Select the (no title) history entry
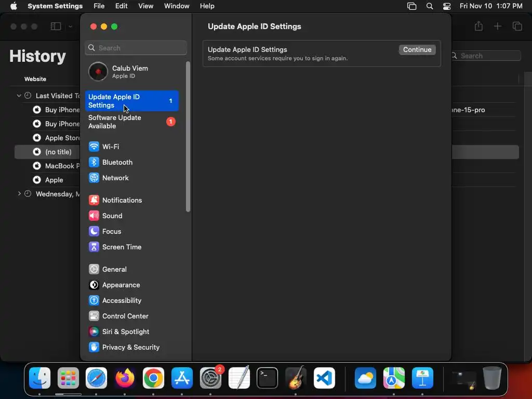Viewport: 532px width, 399px height. pos(58,152)
